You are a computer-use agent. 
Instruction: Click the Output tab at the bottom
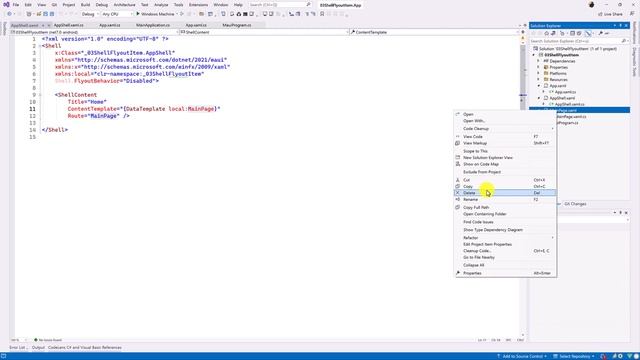[x=38, y=348]
